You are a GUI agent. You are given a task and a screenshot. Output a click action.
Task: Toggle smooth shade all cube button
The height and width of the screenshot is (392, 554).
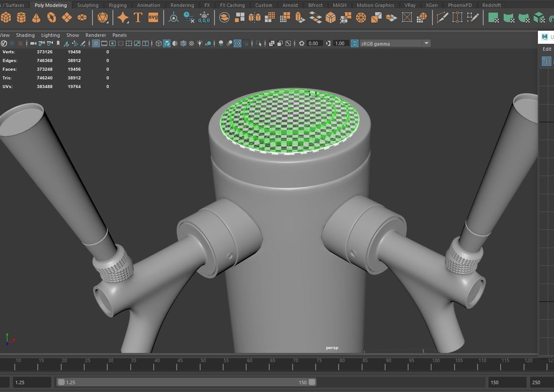click(x=167, y=43)
